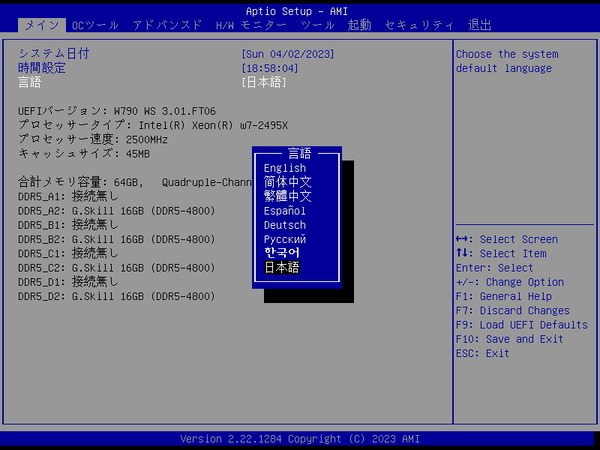The width and height of the screenshot is (600, 450).
Task: Click the DDR5_B2 G.Skill 16GB row
Action: [116, 239]
